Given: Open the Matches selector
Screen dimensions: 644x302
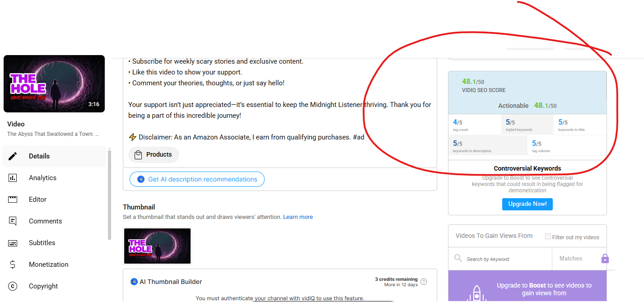Looking at the screenshot, I should pyautogui.click(x=571, y=259).
